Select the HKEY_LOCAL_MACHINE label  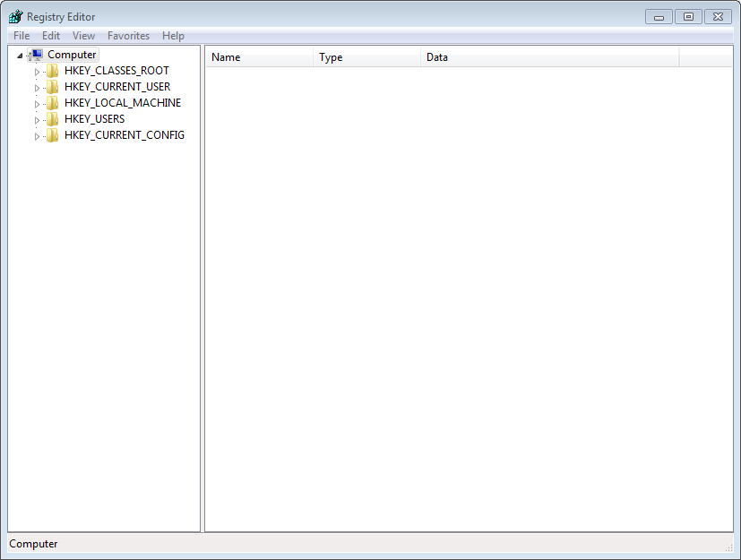click(x=123, y=103)
